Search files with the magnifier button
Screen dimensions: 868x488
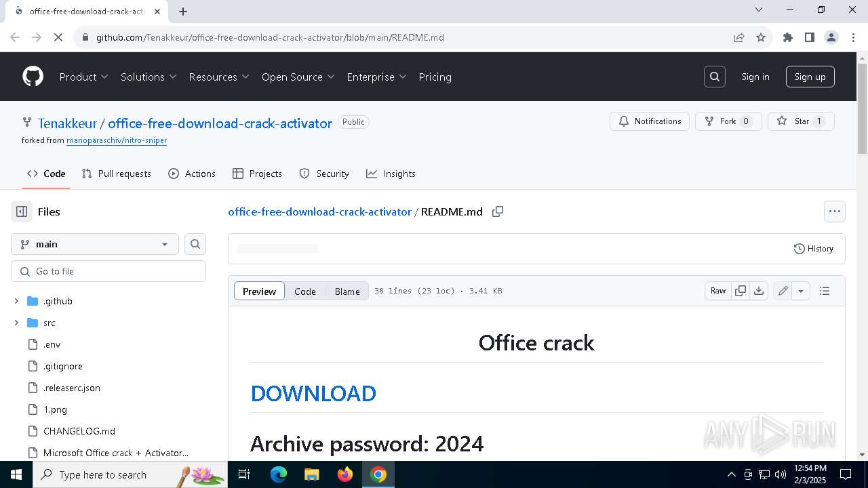[195, 244]
